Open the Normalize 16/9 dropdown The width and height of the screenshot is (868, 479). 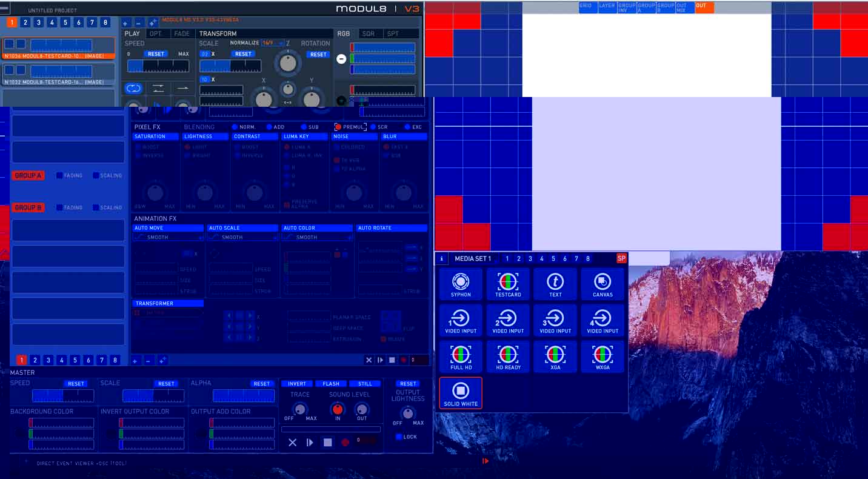(x=273, y=44)
